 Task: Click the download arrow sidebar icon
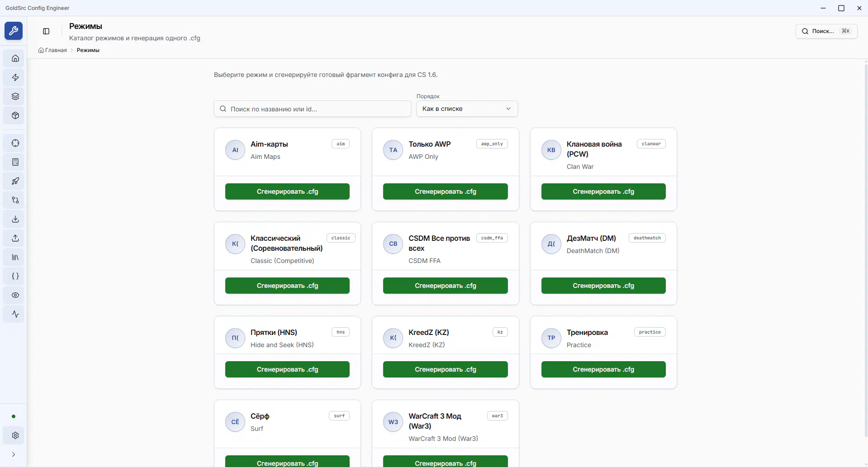click(15, 219)
